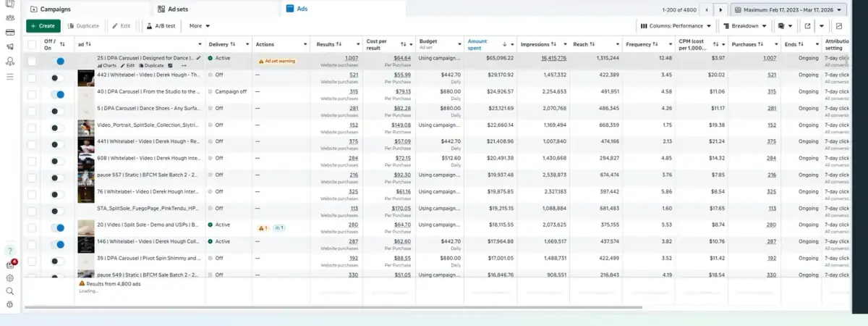The image size is (868, 326).
Task: Click 39 | DPA Carousel Pivot Spin ad name
Action: [x=148, y=258]
